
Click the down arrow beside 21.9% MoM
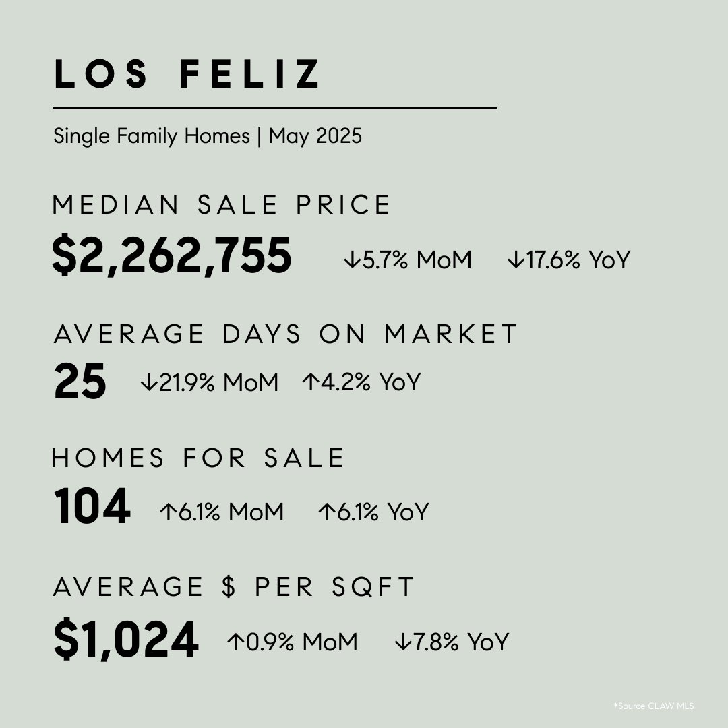click(x=148, y=382)
